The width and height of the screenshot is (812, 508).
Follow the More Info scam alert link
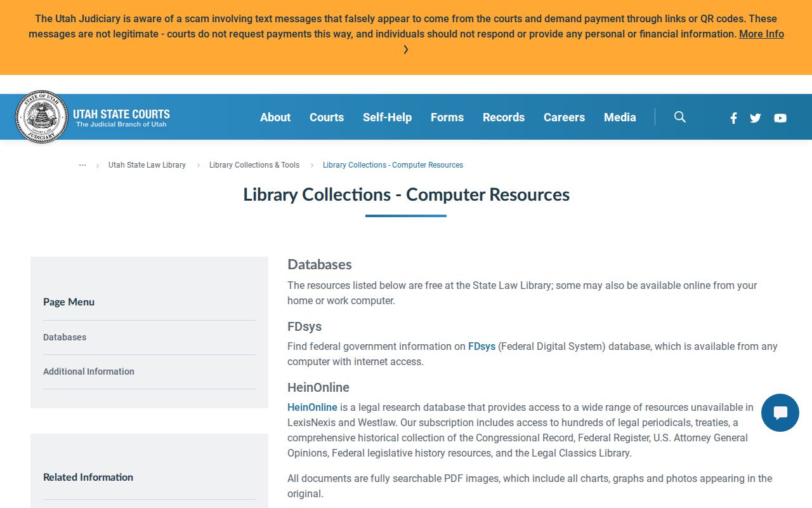(x=761, y=34)
